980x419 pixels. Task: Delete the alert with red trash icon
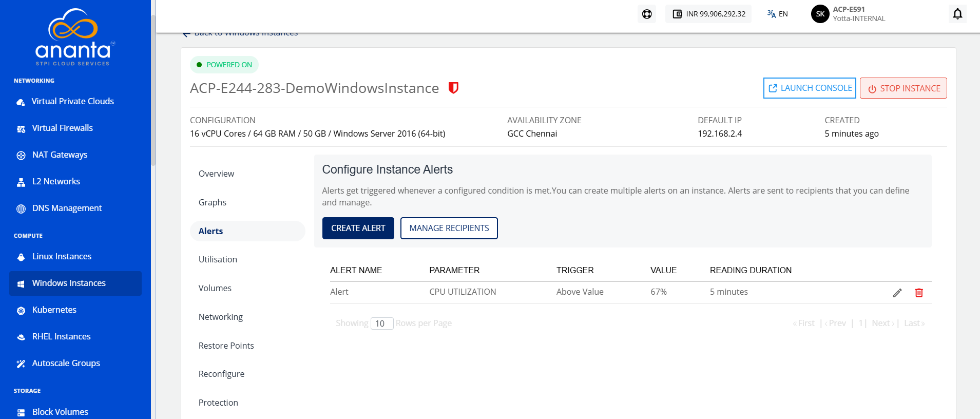click(919, 293)
